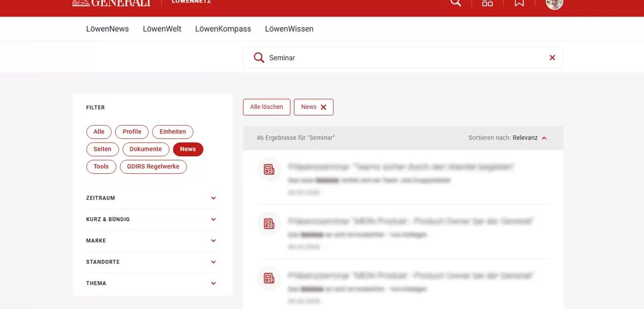Switch to the LöwenKompass section

pos(224,28)
